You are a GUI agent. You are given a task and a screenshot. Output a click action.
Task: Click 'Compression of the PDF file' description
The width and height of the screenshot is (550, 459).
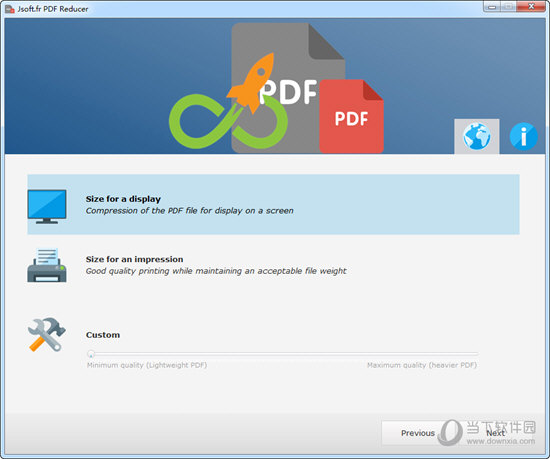[189, 211]
